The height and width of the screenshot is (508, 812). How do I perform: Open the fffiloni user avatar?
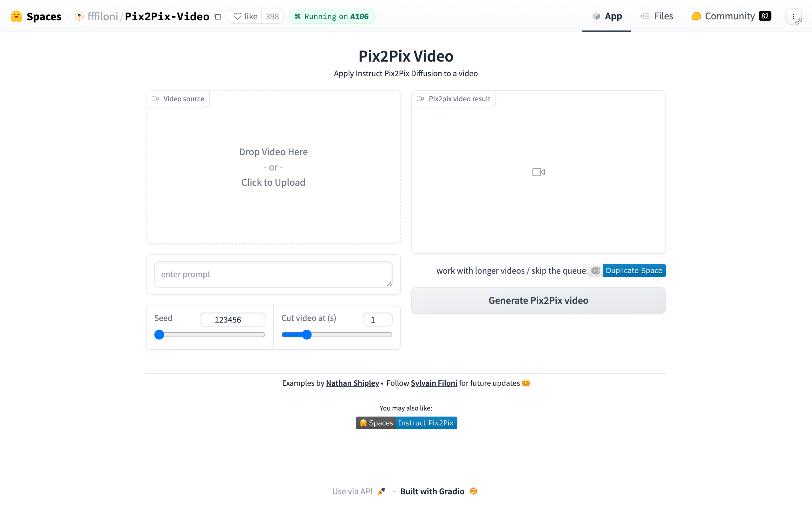(79, 16)
